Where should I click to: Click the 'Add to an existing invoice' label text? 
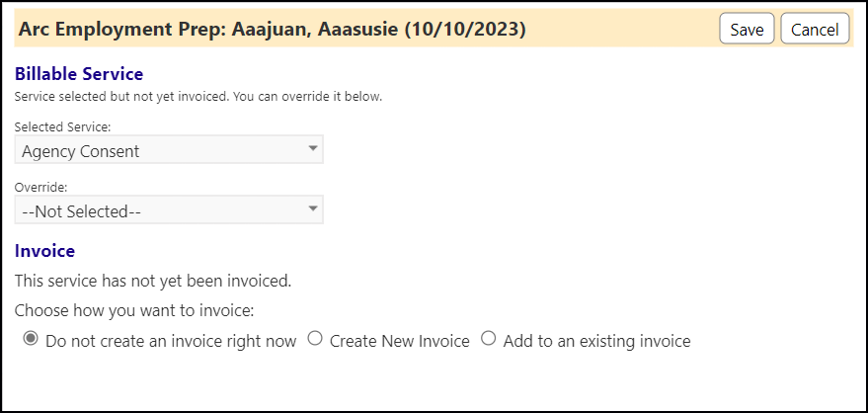point(596,341)
